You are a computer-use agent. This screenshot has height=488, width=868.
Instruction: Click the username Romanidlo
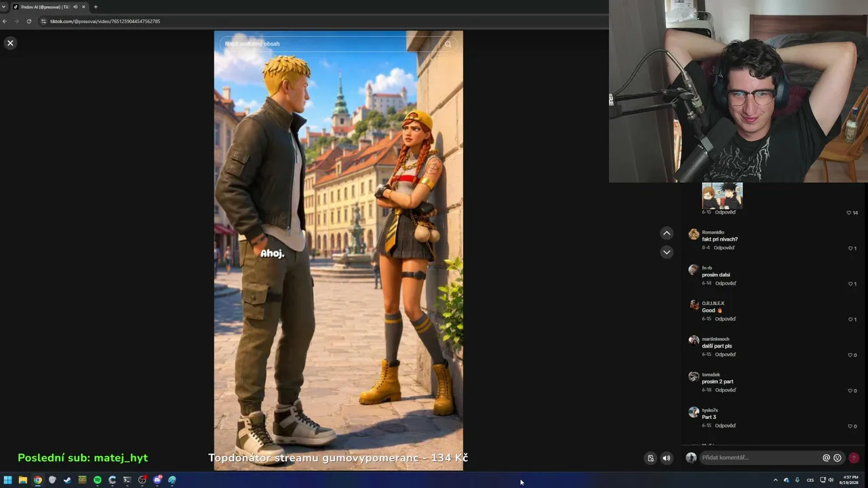click(x=713, y=232)
